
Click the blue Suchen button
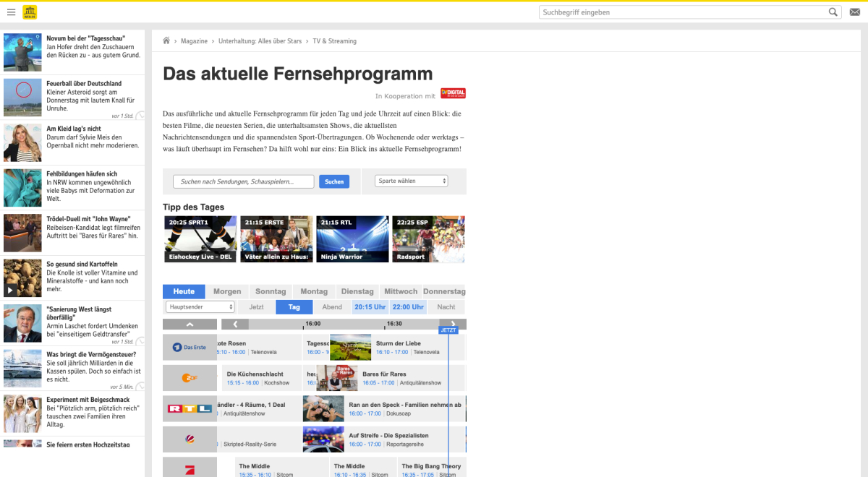point(334,181)
